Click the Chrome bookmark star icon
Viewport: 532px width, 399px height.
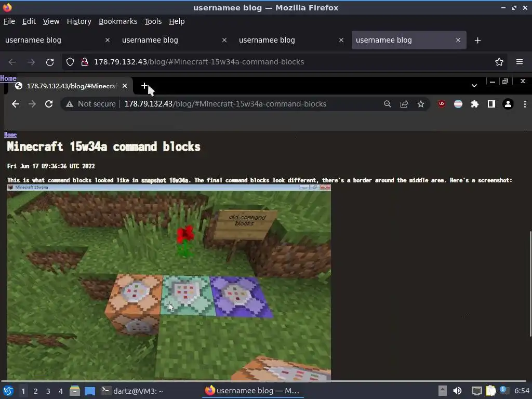[x=421, y=104]
